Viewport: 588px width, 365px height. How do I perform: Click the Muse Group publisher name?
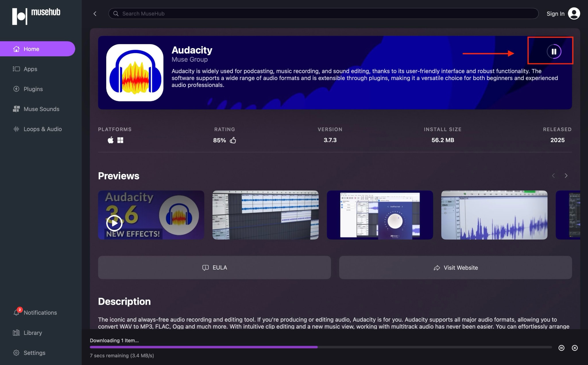click(x=189, y=59)
